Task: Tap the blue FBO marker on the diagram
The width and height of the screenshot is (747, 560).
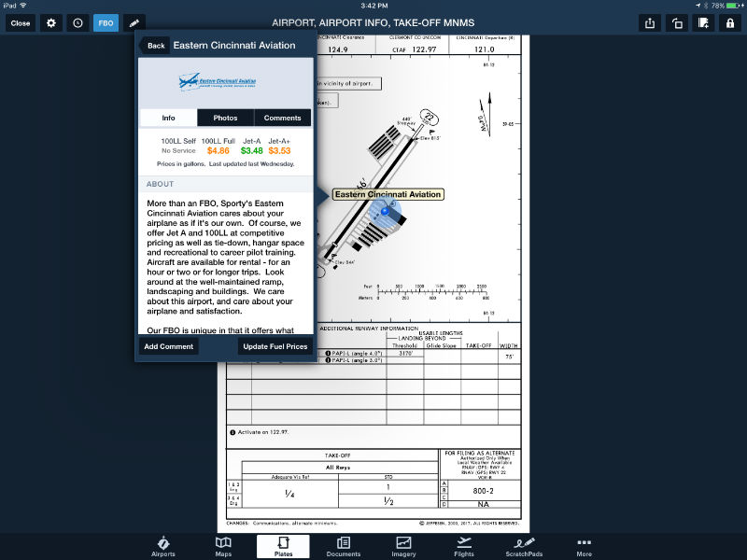Action: [x=385, y=212]
